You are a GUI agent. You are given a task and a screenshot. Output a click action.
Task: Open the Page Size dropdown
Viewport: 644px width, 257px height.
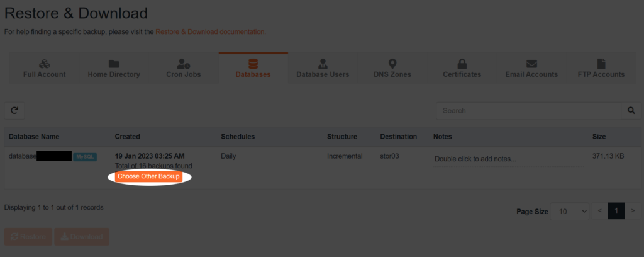point(570,212)
